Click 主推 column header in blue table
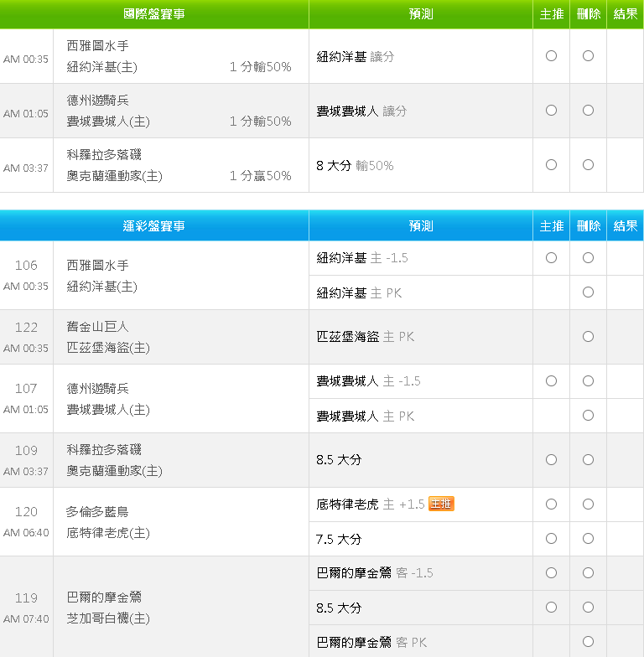 (552, 226)
